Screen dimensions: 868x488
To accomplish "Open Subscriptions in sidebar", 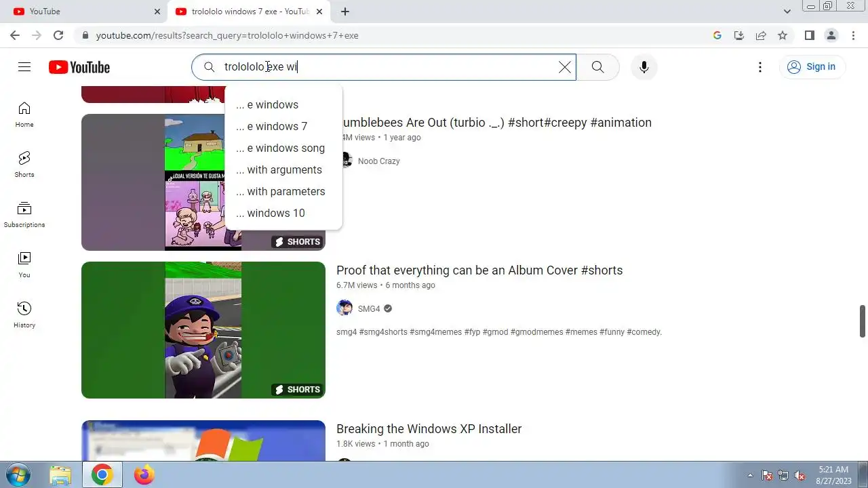I will [24, 215].
